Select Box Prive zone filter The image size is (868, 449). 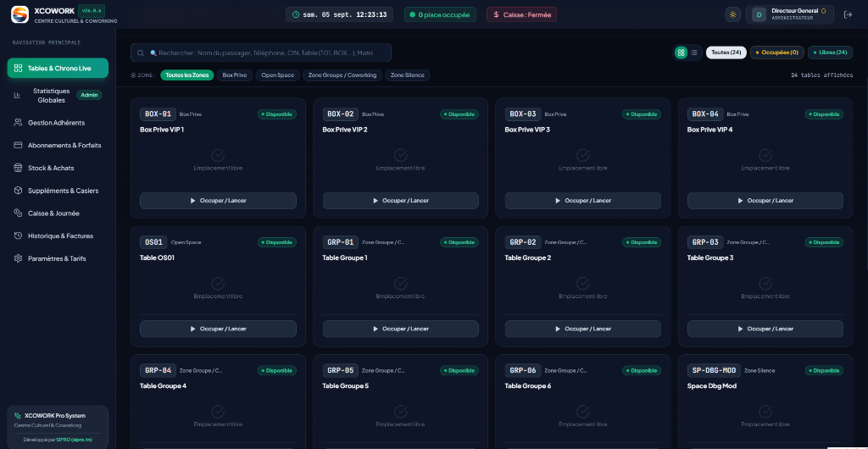(235, 75)
